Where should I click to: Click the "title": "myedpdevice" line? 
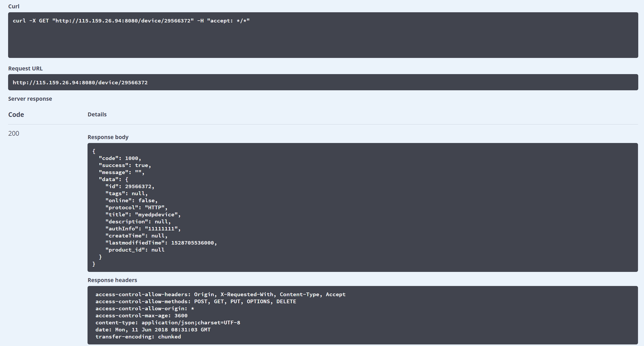[x=143, y=214]
